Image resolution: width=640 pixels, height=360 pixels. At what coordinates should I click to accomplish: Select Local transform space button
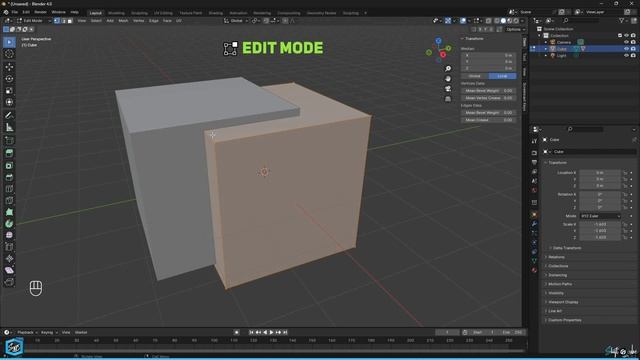click(502, 76)
